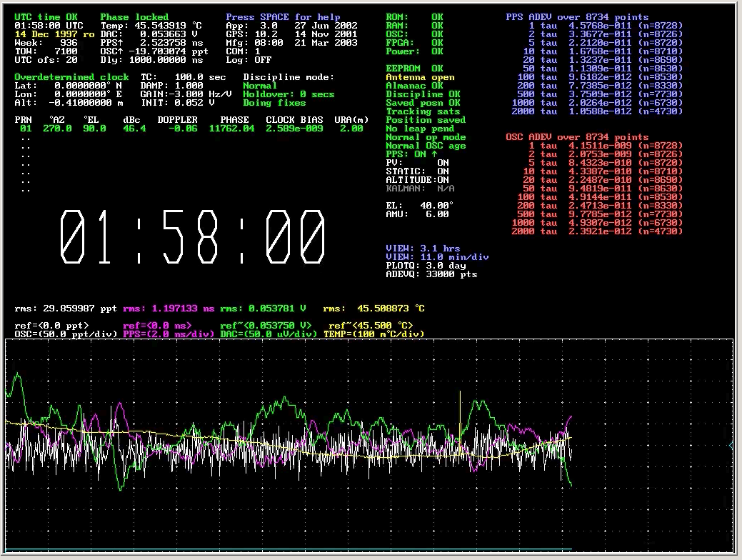Click the 'INIT: 0.052 V' parameter
The image size is (742, 560).
(177, 103)
